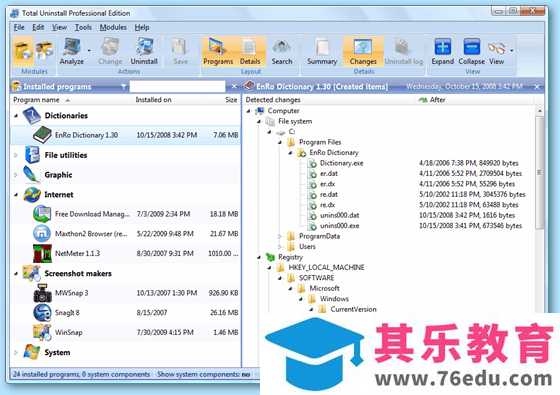This screenshot has width=560, height=395.
Task: Select the WinSnap icon
Action: point(42,332)
